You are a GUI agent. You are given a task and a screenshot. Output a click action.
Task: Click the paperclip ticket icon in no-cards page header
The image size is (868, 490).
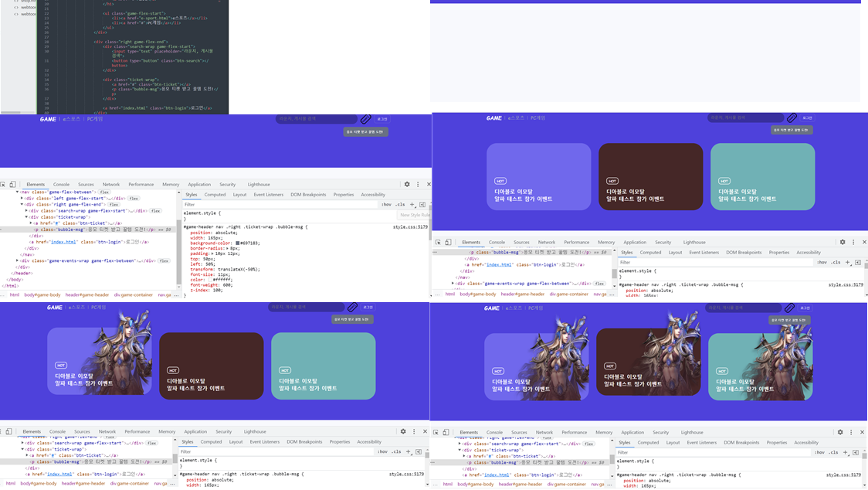[365, 118]
